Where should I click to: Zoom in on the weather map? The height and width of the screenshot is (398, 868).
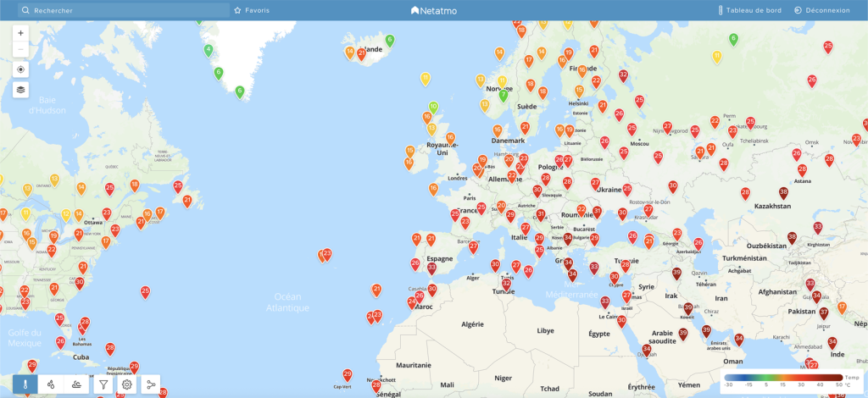[21, 32]
